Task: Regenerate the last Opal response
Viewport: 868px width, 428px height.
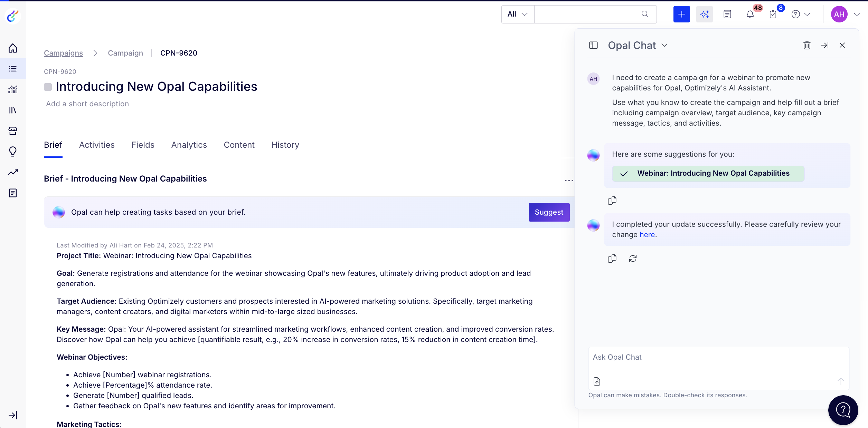Action: (x=633, y=259)
